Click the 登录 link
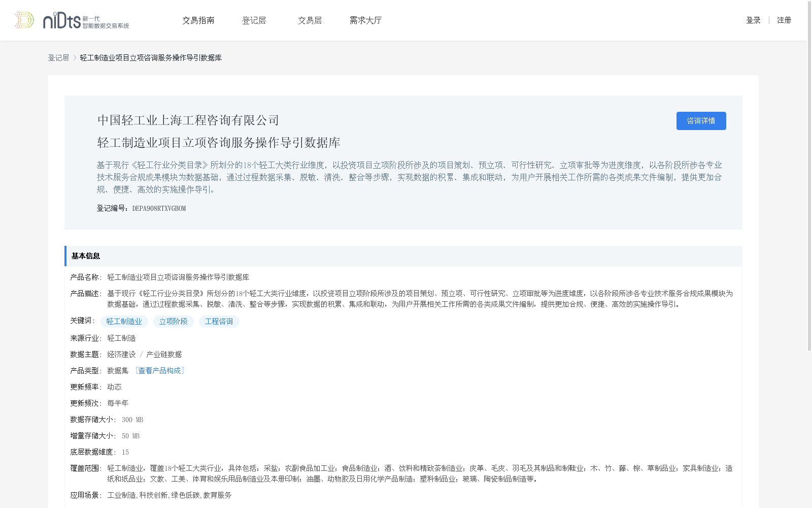812x508 pixels. (x=753, y=20)
